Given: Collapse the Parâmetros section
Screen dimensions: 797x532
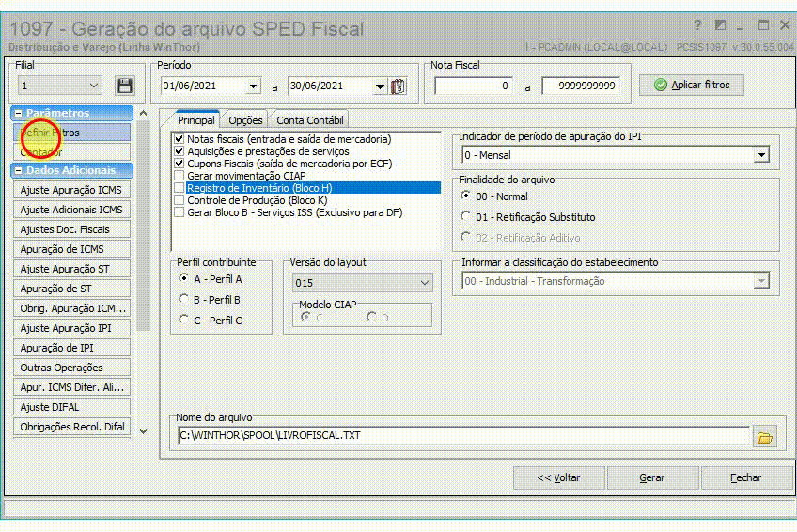Looking at the screenshot, I should click(19, 113).
